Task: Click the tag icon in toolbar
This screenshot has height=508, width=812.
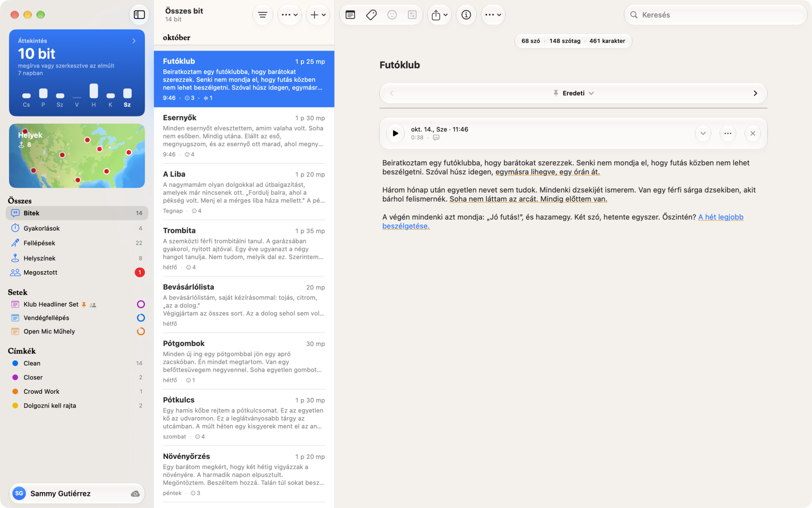Action: point(371,15)
